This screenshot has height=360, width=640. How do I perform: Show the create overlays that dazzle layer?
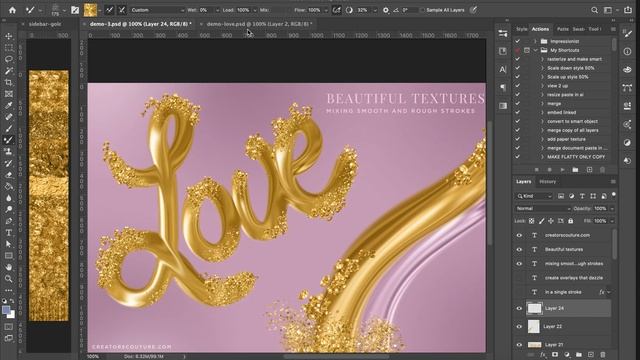pyautogui.click(x=519, y=278)
